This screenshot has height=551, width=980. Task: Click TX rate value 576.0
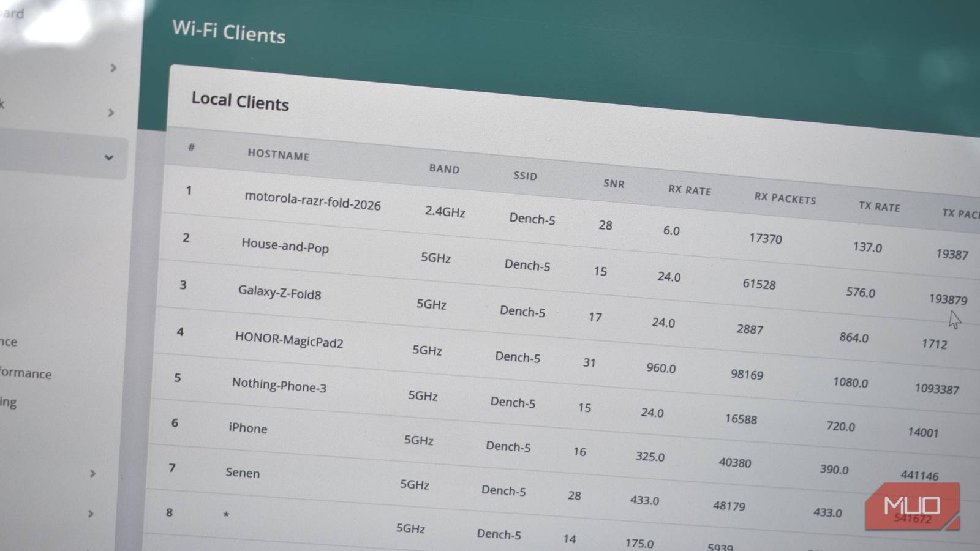(x=861, y=292)
